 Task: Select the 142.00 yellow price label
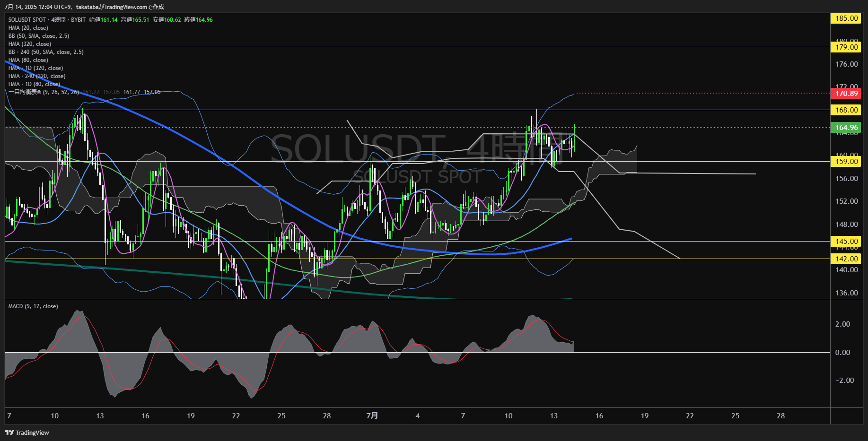tap(846, 259)
